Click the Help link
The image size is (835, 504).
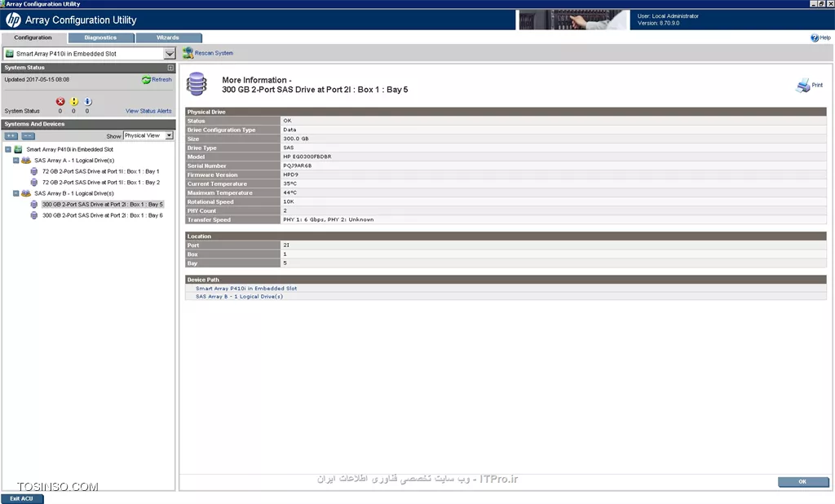825,38
